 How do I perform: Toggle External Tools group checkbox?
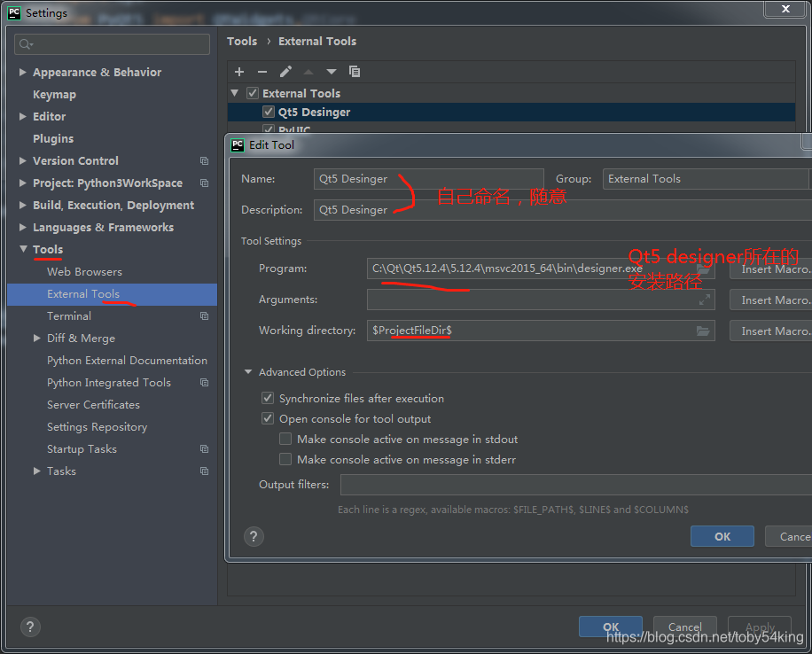click(x=253, y=93)
